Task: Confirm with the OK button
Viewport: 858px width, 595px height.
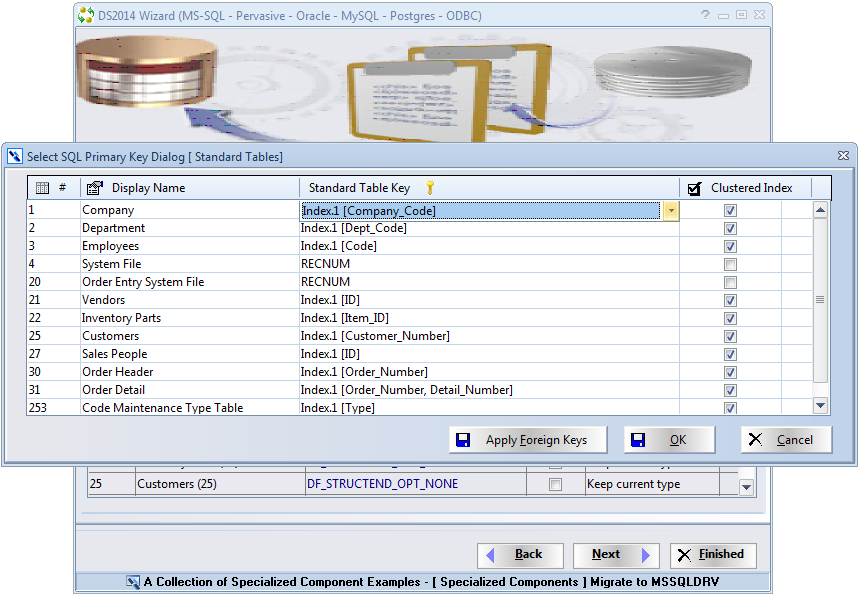Action: 669,440
